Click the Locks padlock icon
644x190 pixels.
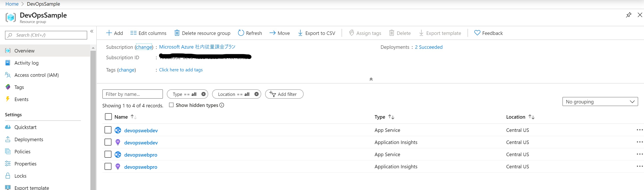pyautogui.click(x=8, y=176)
